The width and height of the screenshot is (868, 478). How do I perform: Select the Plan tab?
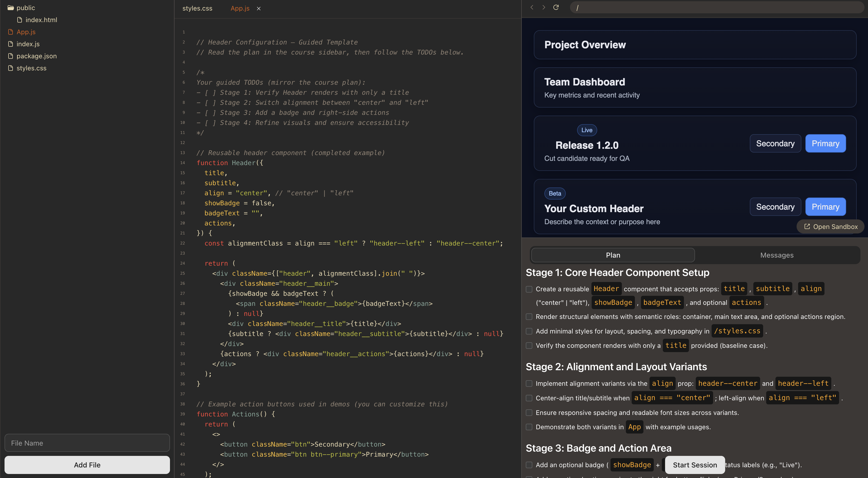coord(613,255)
